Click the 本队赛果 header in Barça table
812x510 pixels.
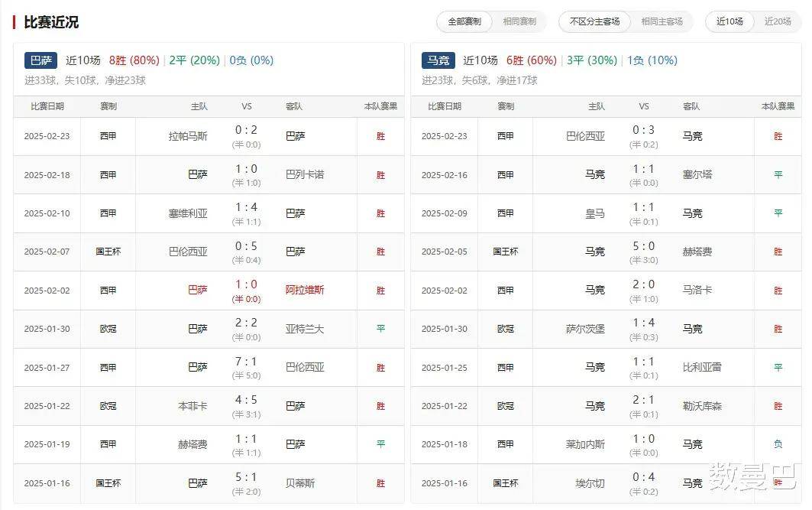380,106
